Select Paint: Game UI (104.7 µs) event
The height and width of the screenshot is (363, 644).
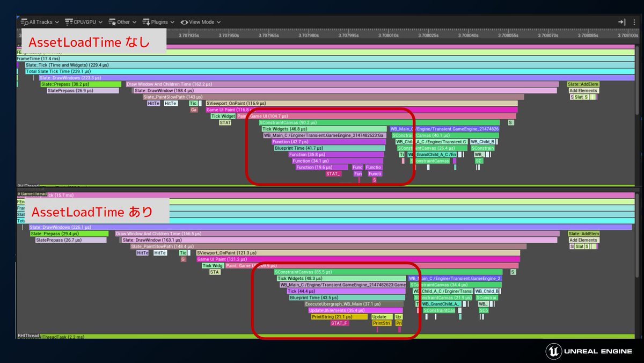coord(377,116)
